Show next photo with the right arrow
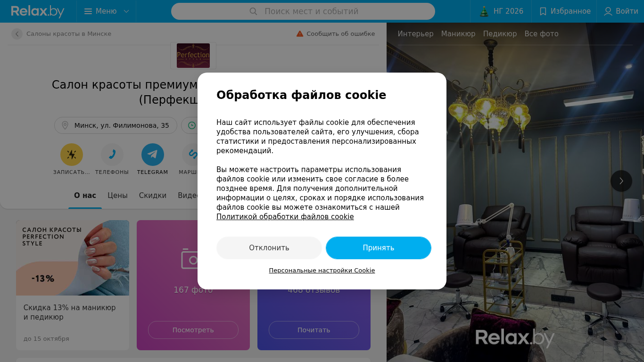Viewport: 644px width, 362px height. (621, 181)
